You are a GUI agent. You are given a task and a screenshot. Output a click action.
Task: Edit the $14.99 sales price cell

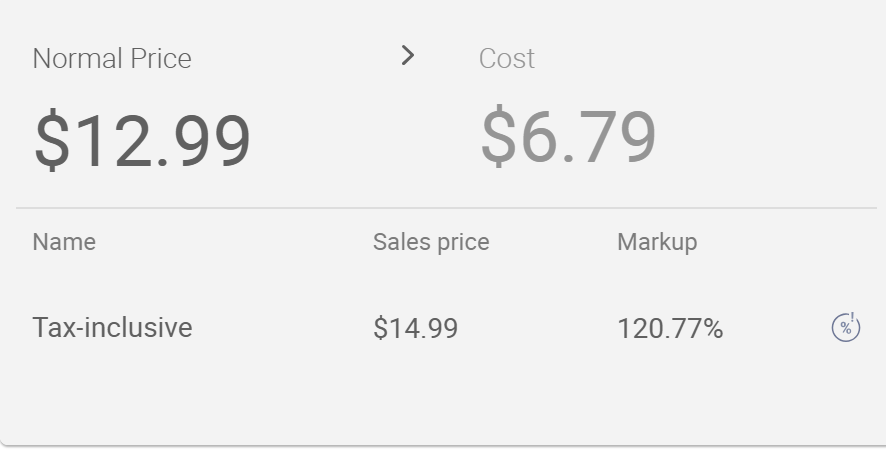click(415, 328)
